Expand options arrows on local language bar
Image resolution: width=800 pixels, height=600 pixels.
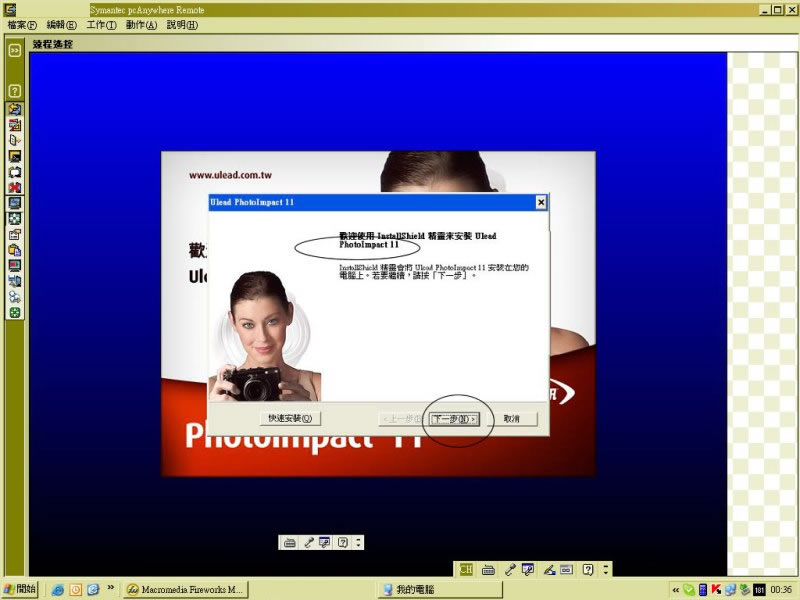pos(606,569)
